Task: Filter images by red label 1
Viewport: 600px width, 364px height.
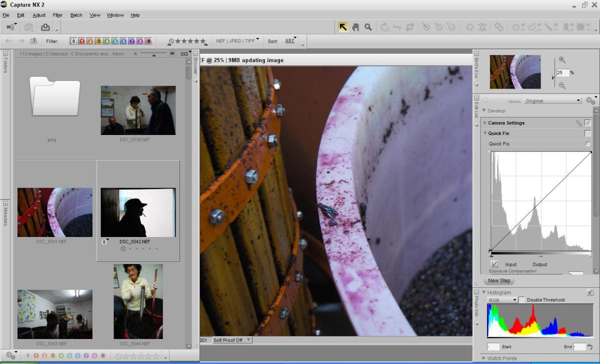Action: pos(82,41)
